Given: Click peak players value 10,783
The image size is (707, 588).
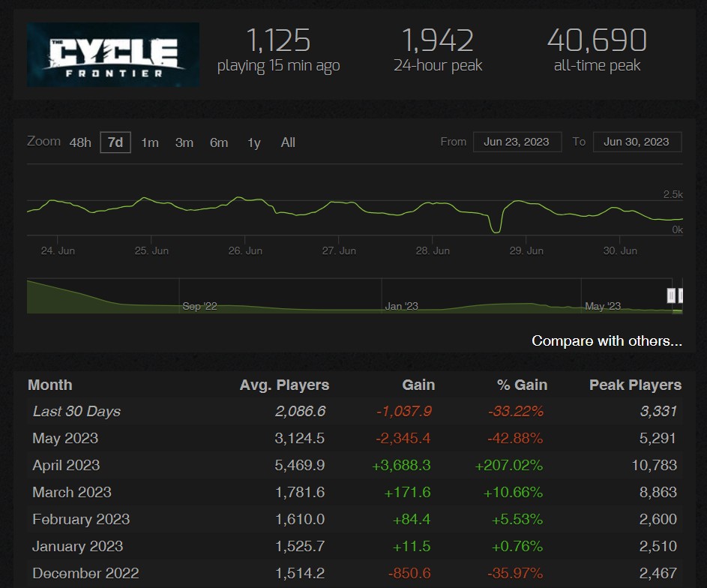Looking at the screenshot, I should tap(655, 465).
